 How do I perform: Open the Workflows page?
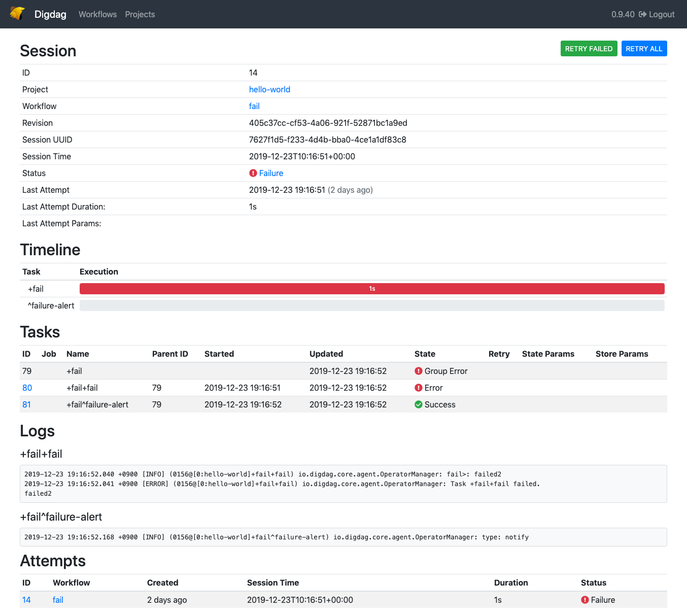click(97, 14)
